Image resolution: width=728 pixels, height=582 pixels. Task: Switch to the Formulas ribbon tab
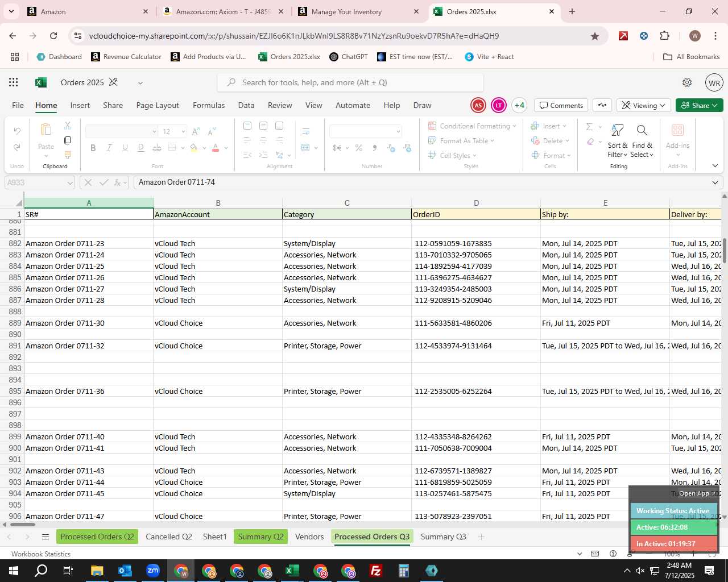tap(209, 105)
